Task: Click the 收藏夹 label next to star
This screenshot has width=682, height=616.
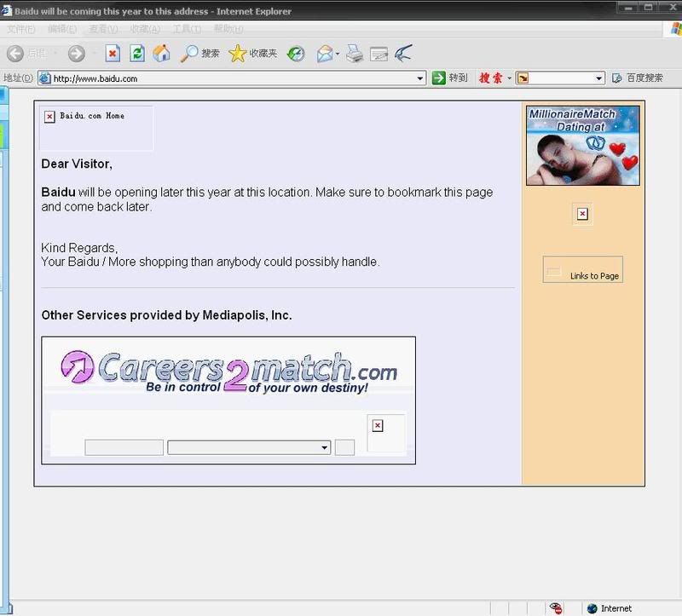Action: click(263, 54)
